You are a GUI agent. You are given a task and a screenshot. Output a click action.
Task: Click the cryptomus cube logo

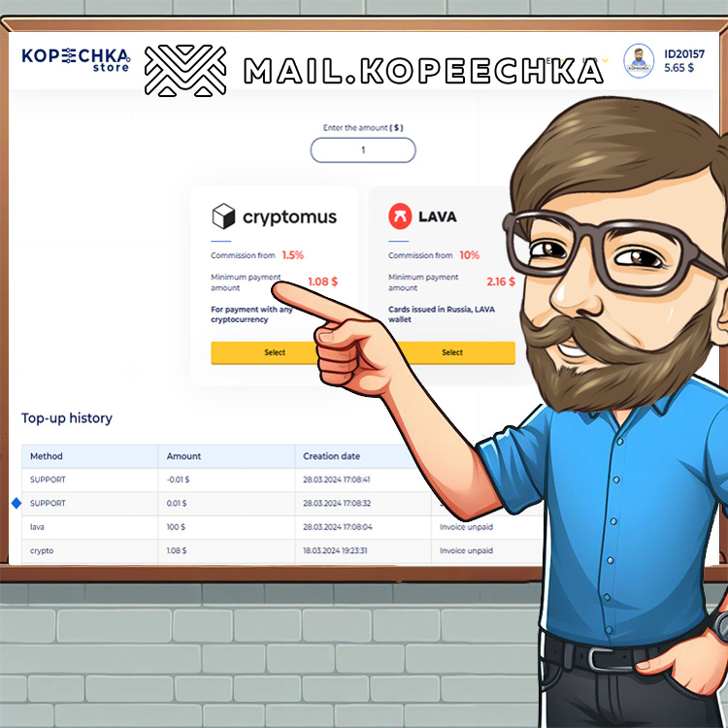(223, 216)
